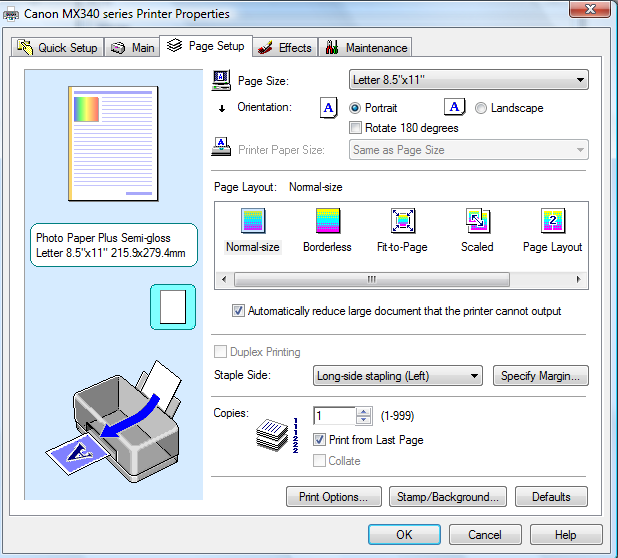Choose the Borderless layout icon
The width and height of the screenshot is (618, 558).
328,221
